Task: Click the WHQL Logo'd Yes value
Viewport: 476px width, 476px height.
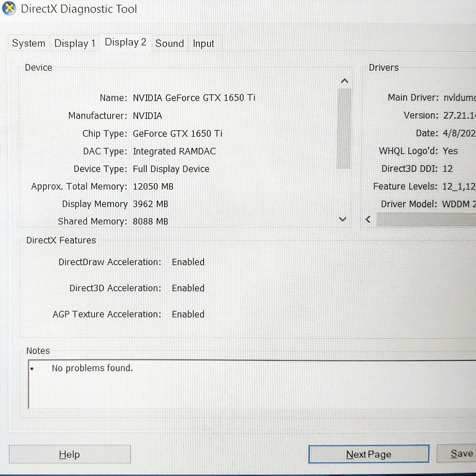Action: click(451, 151)
